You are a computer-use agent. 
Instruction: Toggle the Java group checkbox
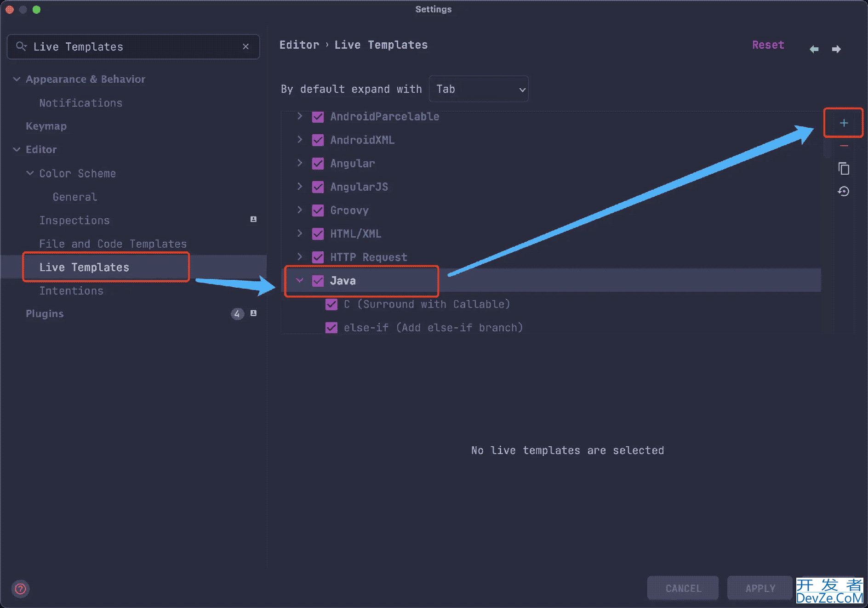318,281
